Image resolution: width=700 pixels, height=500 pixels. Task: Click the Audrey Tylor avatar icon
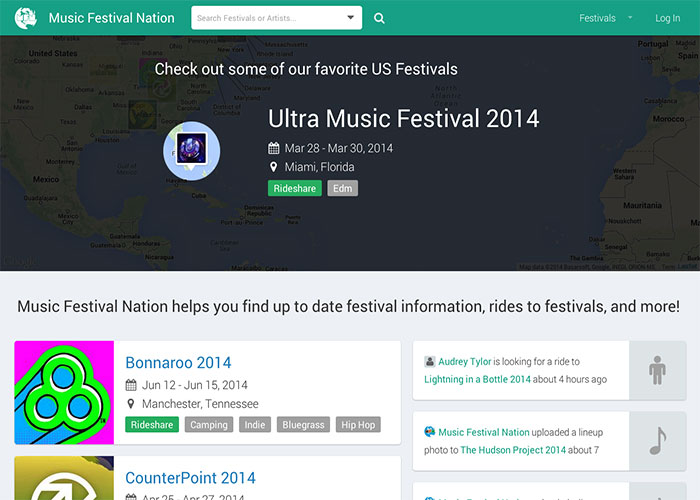(429, 361)
